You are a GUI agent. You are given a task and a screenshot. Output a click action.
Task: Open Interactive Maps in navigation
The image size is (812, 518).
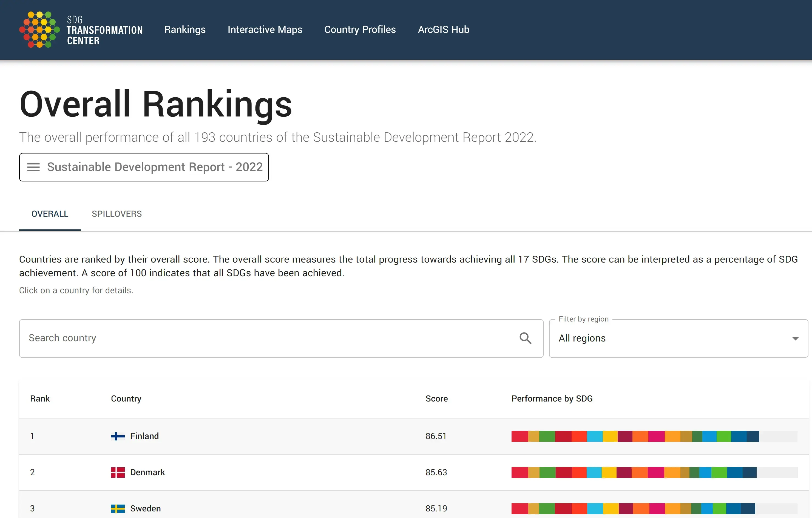pyautogui.click(x=265, y=30)
